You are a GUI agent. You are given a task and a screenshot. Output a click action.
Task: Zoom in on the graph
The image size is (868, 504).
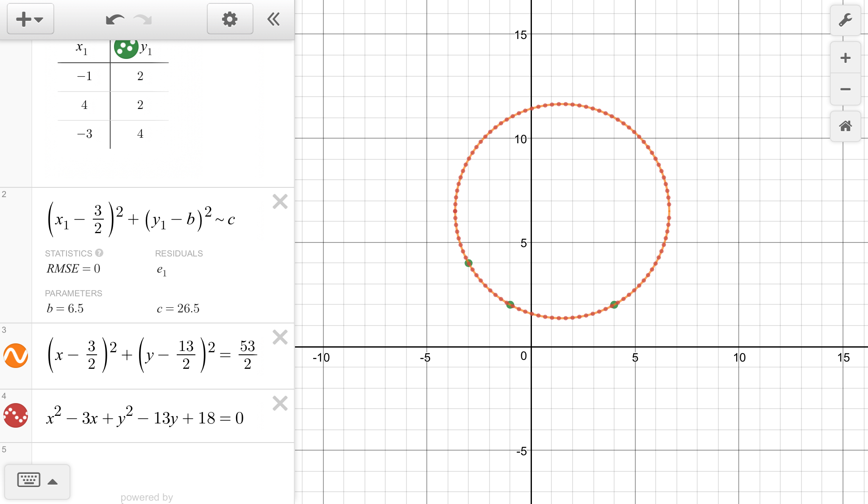pyautogui.click(x=845, y=58)
